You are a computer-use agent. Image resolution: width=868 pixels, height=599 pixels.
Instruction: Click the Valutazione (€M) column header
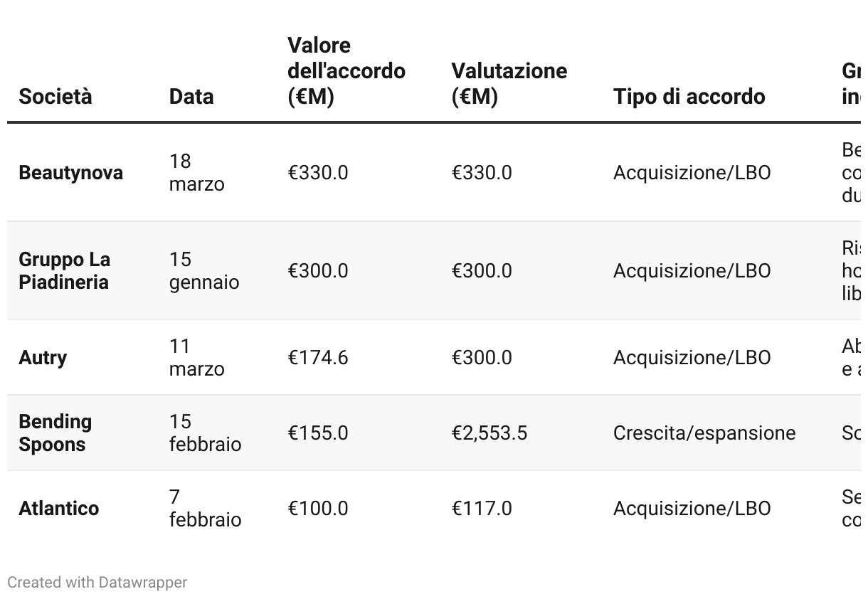click(x=509, y=83)
